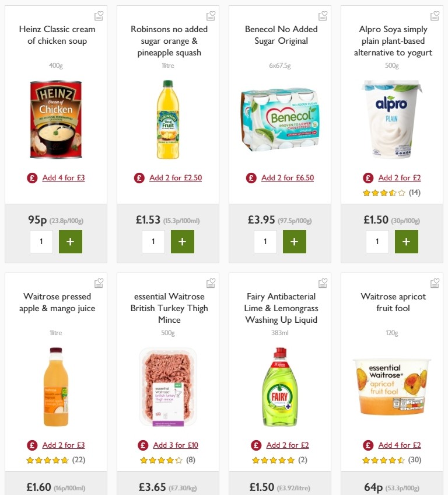
Task: Click the £ offer icon on Turkey Thigh Mince
Action: 143,445
